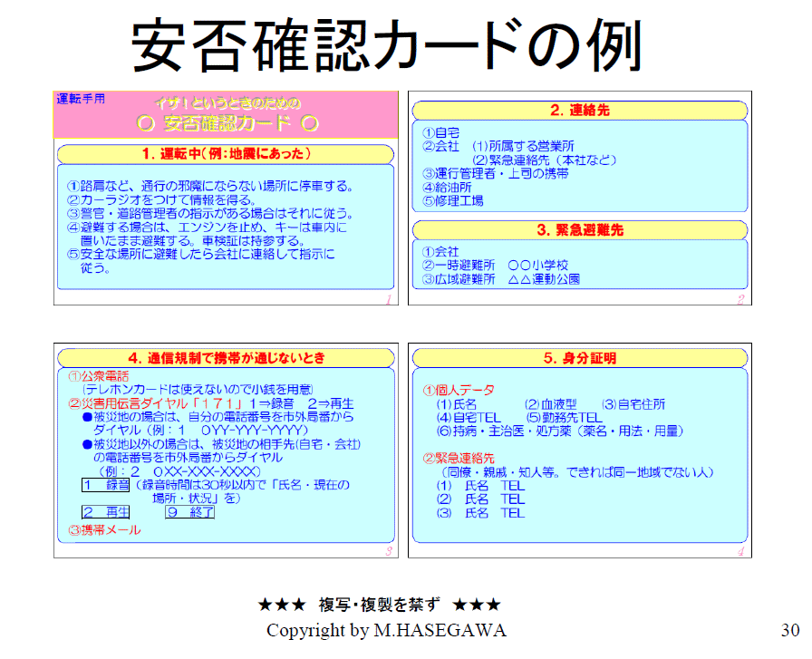Click the 4. 通信規制で携帯が通じないとき heading

point(226,358)
